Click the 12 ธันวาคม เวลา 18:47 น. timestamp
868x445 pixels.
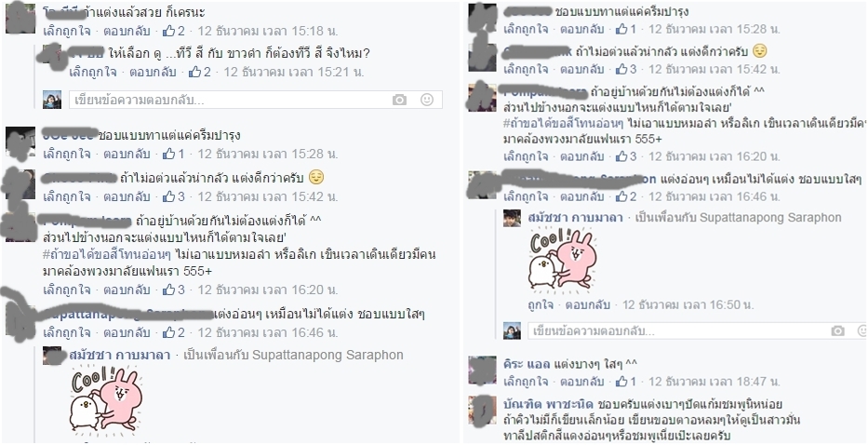pos(714,382)
